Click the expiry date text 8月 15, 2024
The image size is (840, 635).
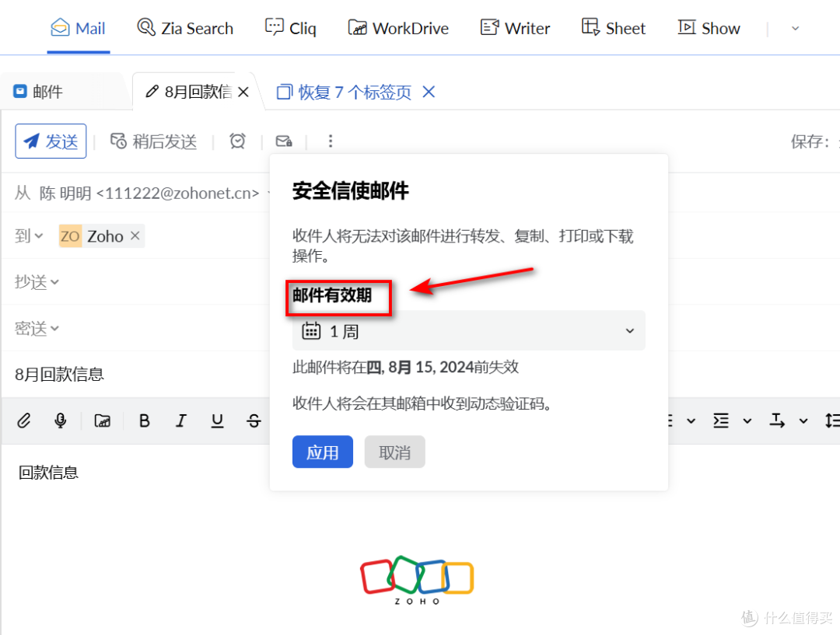click(x=431, y=368)
